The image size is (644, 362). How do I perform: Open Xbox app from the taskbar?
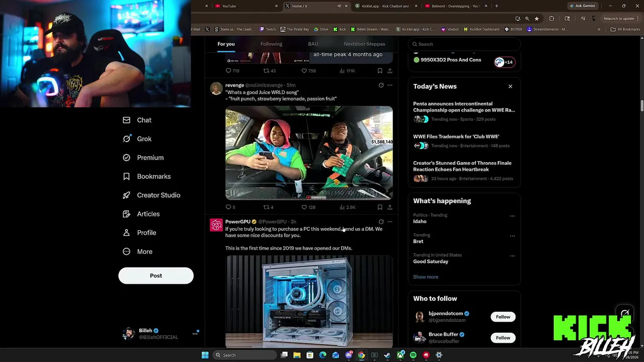400,355
